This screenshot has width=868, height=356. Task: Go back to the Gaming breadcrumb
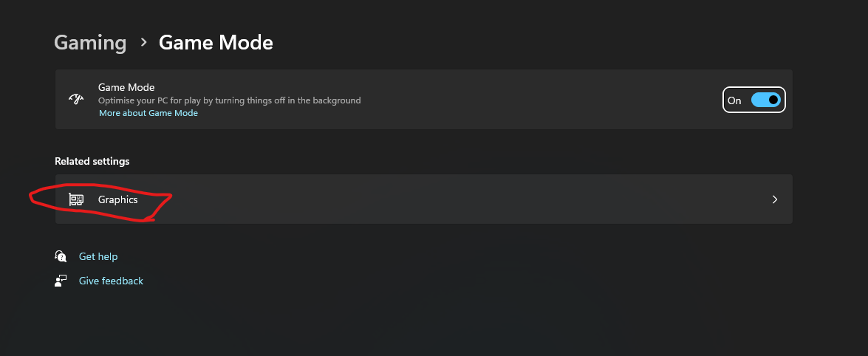coord(90,43)
